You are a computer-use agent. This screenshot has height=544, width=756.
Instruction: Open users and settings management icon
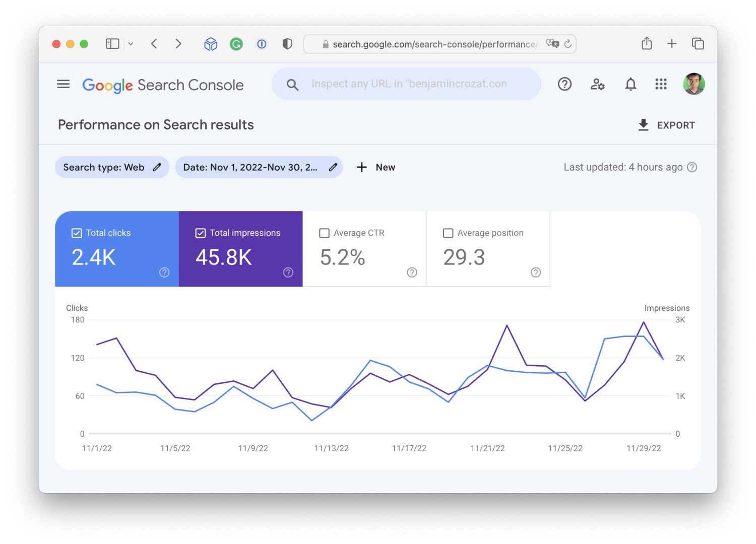[598, 84]
